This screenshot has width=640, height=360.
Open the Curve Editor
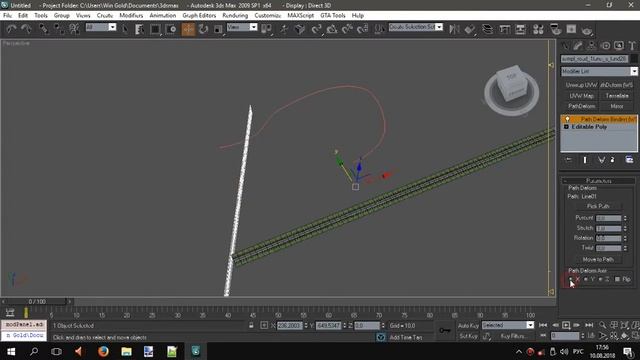coord(505,29)
